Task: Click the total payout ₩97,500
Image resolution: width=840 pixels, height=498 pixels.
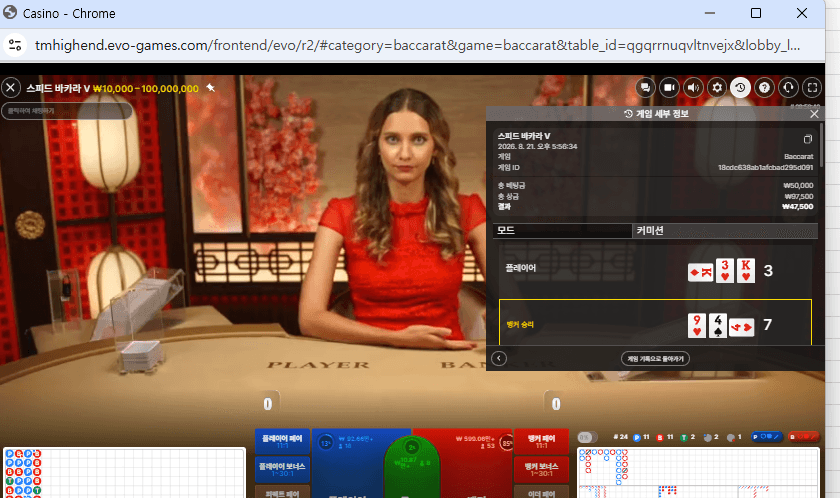Action: (x=799, y=196)
